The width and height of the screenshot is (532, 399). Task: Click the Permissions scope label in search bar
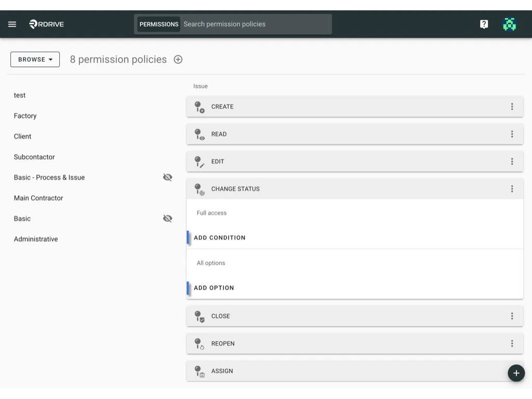pos(158,24)
